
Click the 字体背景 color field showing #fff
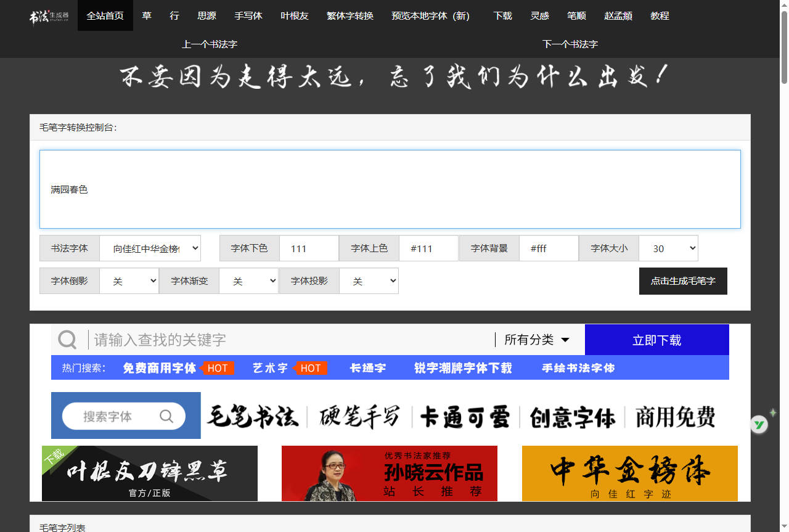[x=549, y=248]
